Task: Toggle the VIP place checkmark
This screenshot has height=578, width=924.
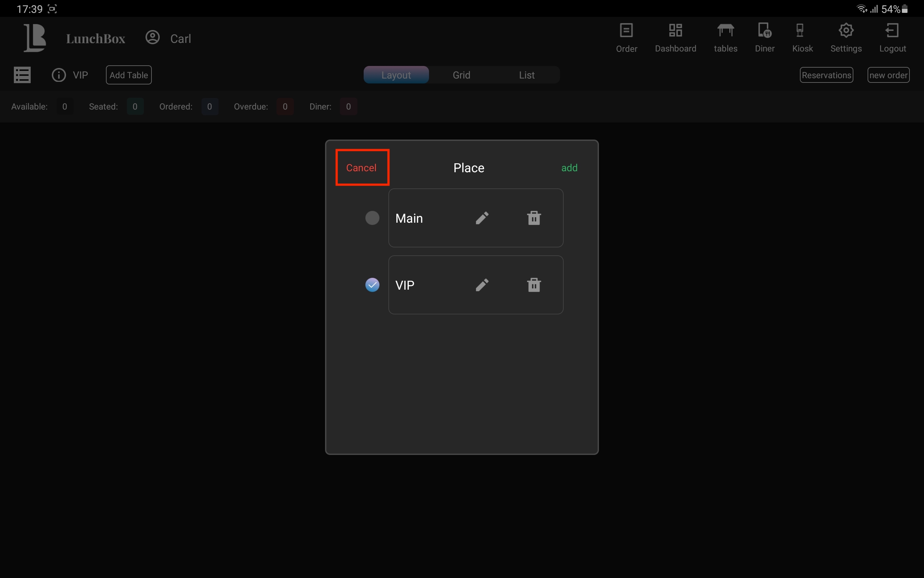Action: [372, 285]
